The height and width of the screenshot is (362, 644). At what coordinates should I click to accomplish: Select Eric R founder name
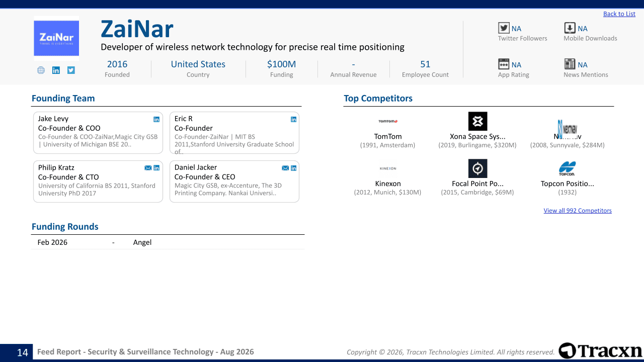[x=184, y=119]
